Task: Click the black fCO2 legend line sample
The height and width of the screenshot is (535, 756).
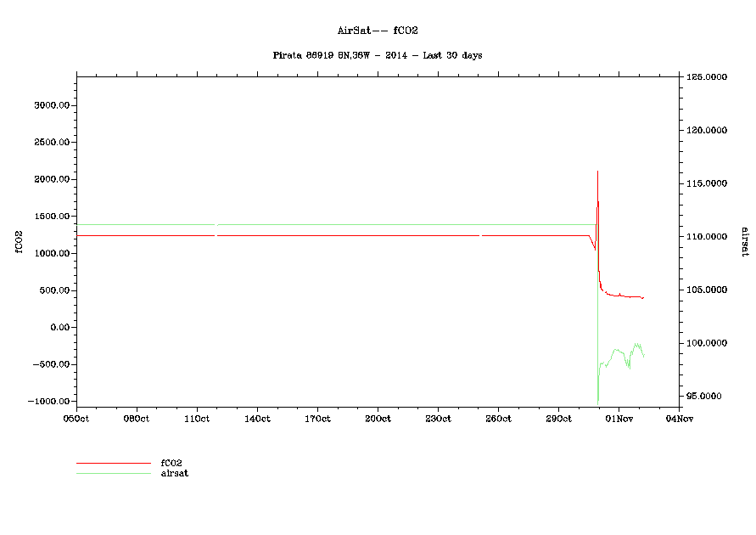Action: 113,464
